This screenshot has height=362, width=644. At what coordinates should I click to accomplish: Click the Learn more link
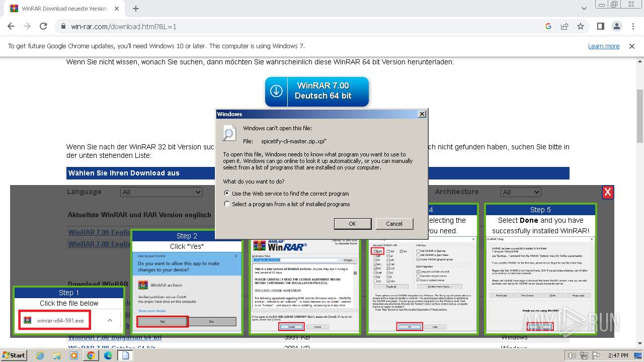604,46
